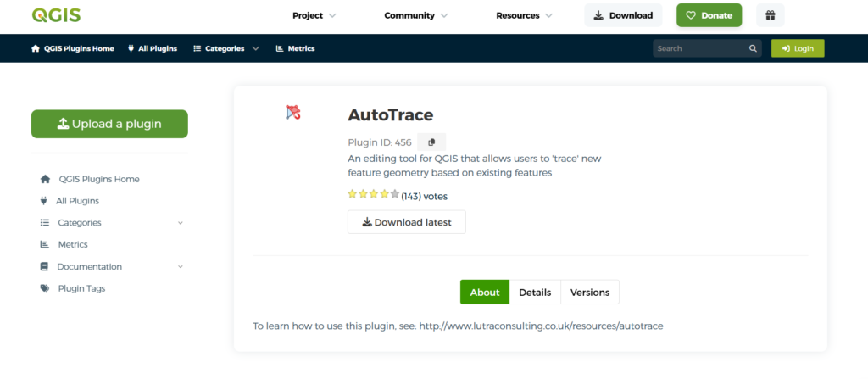Open Categories dropdown in navy navbar

(x=226, y=48)
